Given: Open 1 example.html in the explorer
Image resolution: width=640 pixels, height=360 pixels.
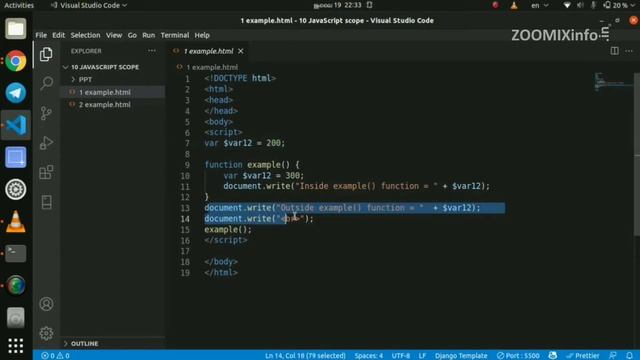Looking at the screenshot, I should pos(113,92).
